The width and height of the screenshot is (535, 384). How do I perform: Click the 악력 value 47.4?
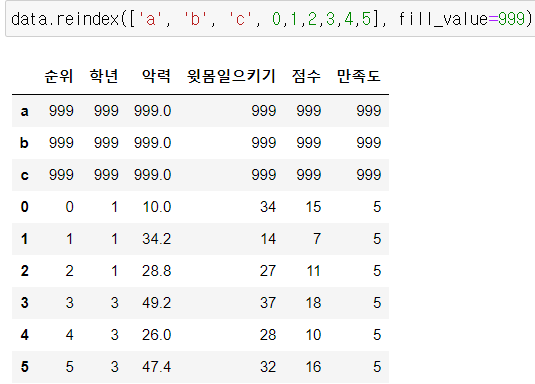click(x=157, y=367)
